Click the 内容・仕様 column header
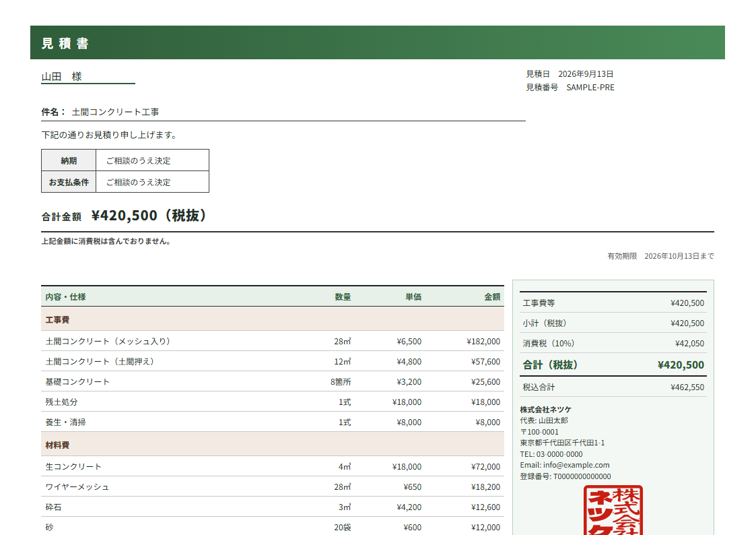This screenshot has width=756, height=535. (x=65, y=296)
